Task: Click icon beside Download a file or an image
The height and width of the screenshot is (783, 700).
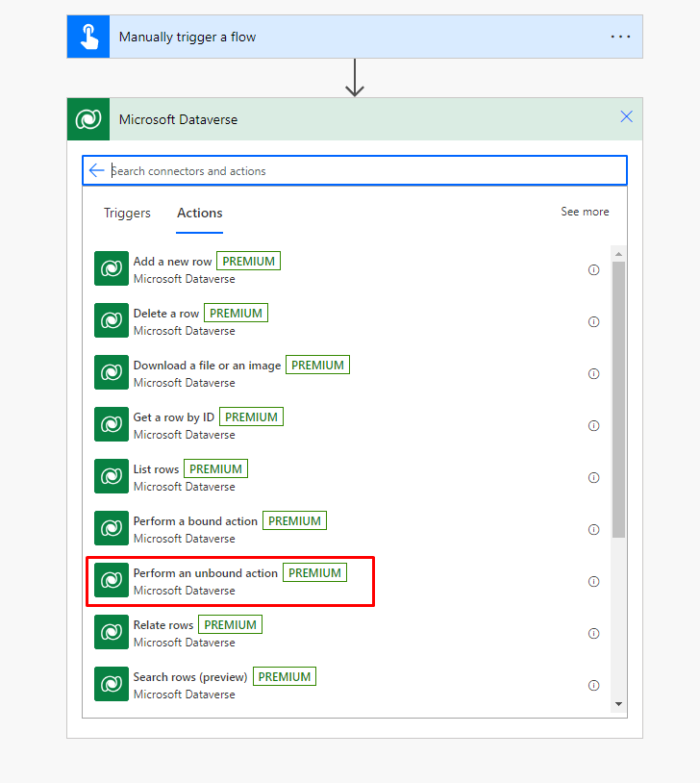Action: (x=112, y=372)
